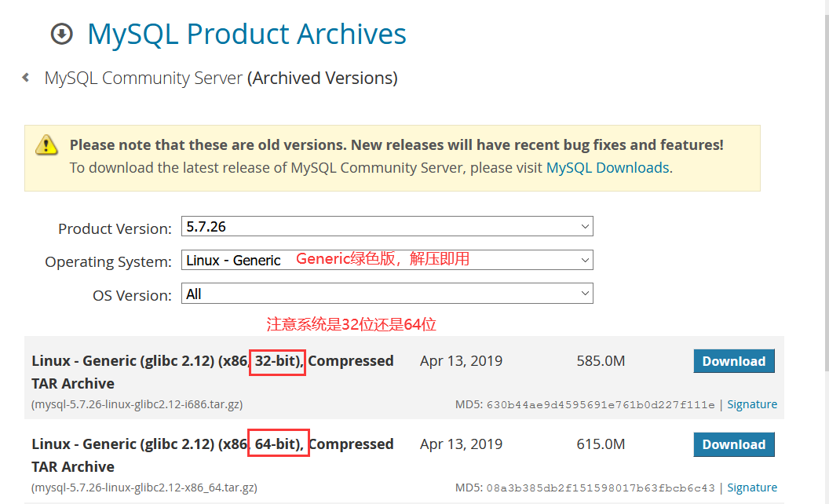Download the 64-bit compressed TAR archive

point(733,444)
